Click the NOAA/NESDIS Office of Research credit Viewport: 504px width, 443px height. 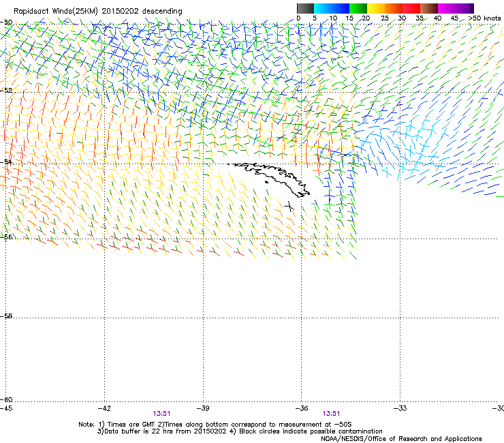(x=401, y=439)
